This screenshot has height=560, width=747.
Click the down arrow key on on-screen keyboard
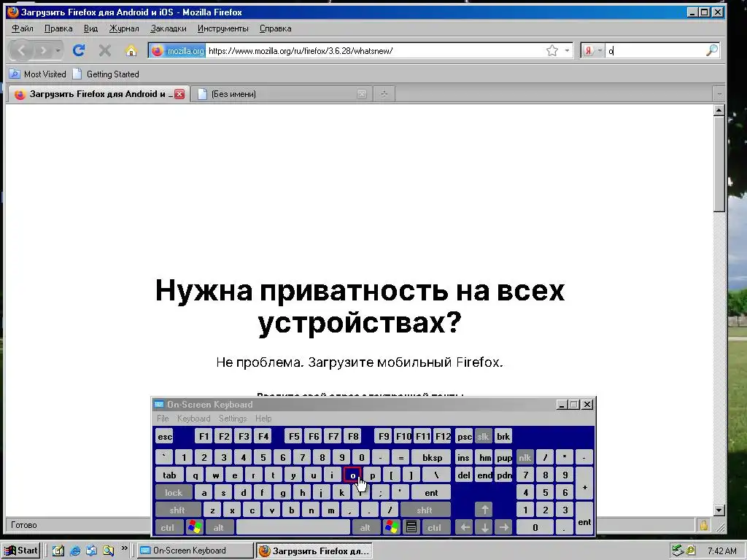[x=484, y=528]
